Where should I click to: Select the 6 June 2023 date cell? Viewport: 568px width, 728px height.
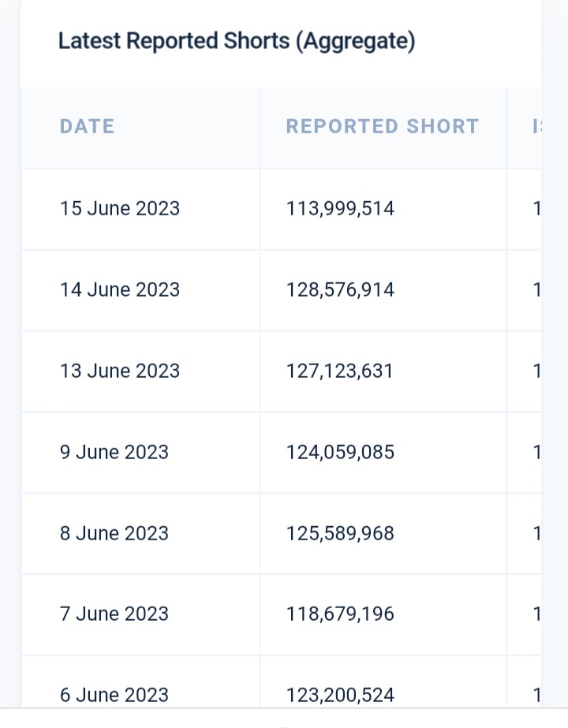pos(114,695)
